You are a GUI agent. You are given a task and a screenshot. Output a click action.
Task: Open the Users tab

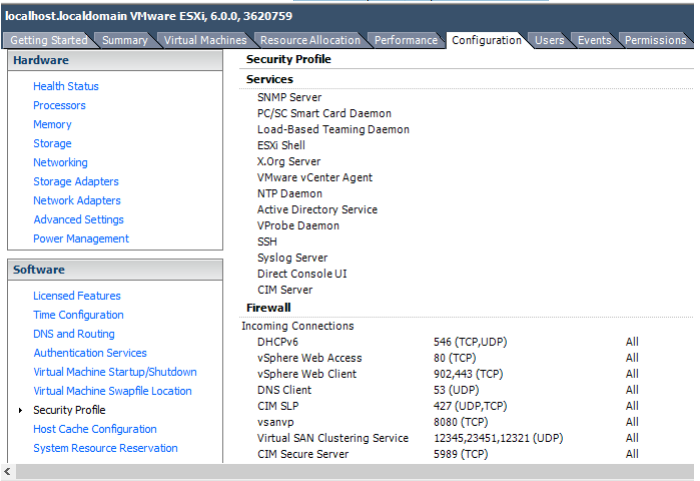point(549,40)
